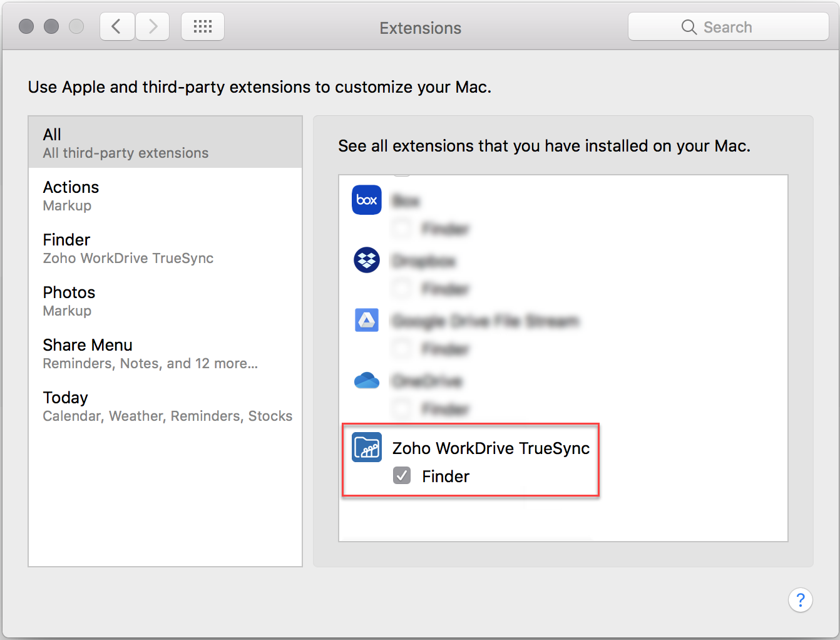
Task: Click the red close window button
Action: pos(26,26)
